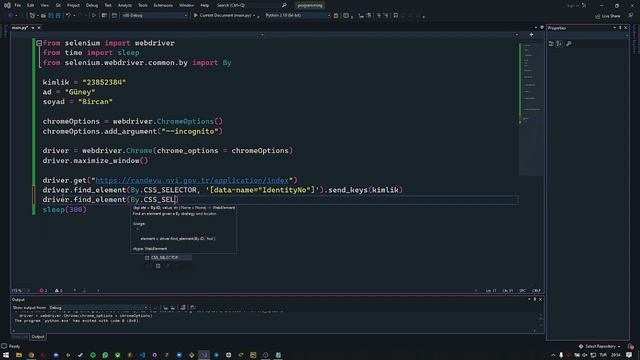Open the Properties panel window position dropdown
Screen dimensions: 640x360
click(614, 28)
